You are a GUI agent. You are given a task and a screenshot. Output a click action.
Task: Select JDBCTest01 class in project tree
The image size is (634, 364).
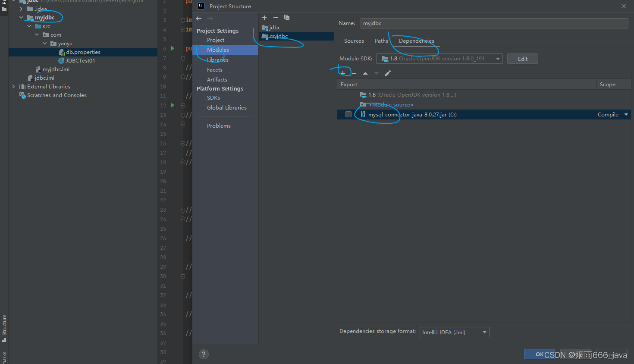tap(80, 61)
